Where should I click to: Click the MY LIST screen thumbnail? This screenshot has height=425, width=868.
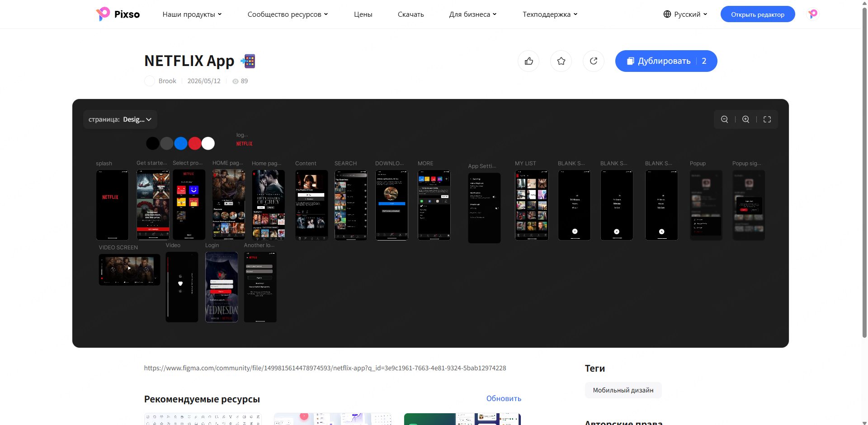532,205
